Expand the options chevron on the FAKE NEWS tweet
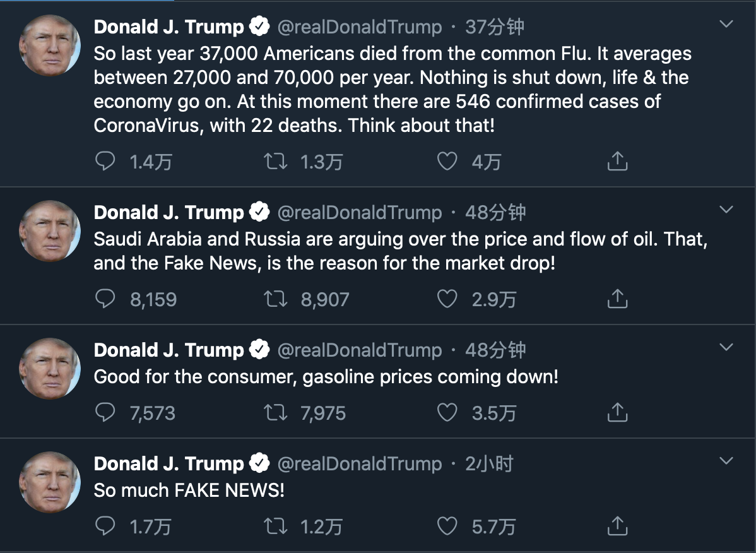 point(726,461)
